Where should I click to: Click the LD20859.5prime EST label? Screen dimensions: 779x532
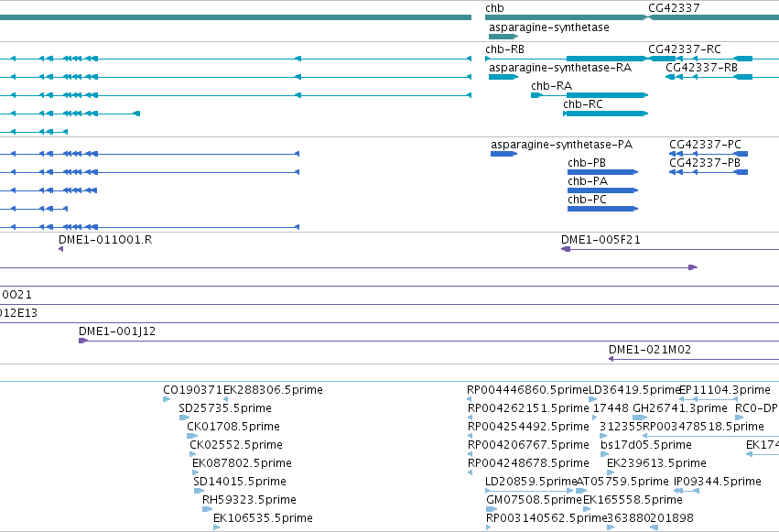[531, 482]
